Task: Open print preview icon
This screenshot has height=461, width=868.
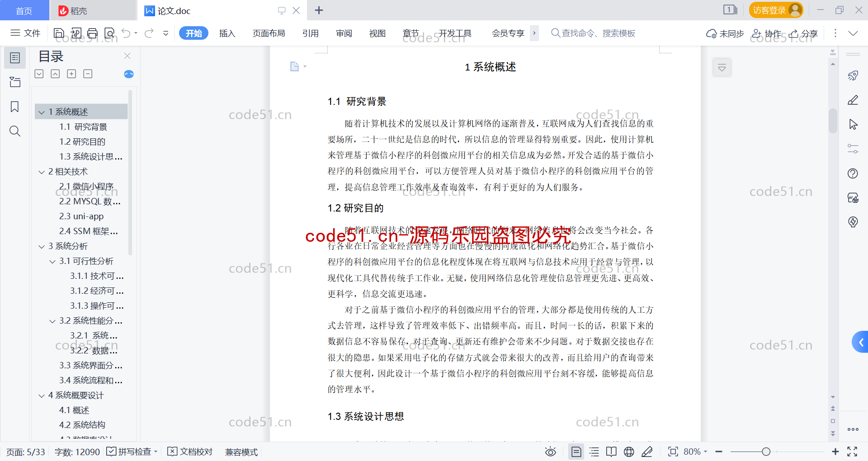Action: point(109,33)
